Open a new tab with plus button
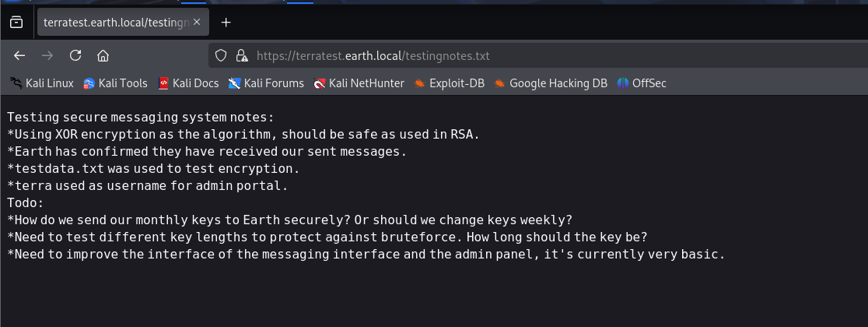Viewport: 868px width, 327px height. (226, 23)
